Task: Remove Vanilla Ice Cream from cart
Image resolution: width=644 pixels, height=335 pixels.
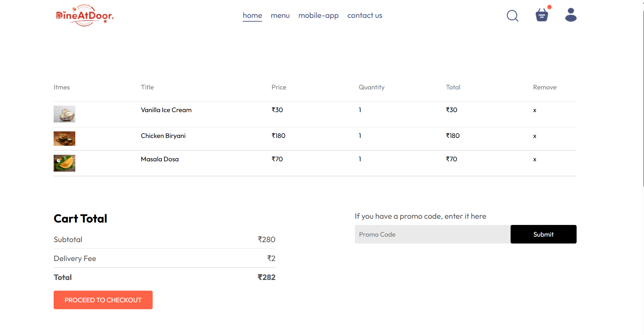Action: click(x=534, y=110)
